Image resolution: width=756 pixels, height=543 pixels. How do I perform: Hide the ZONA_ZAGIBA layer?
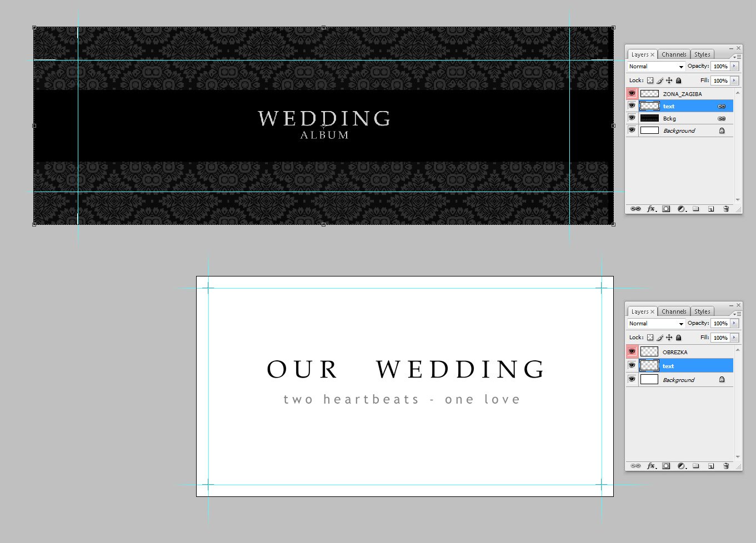pyautogui.click(x=632, y=93)
